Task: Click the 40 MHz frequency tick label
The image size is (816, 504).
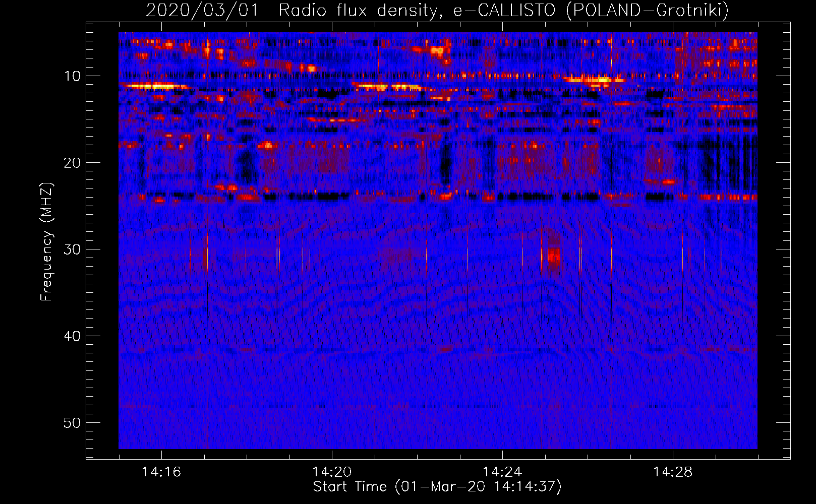Action: [73, 336]
